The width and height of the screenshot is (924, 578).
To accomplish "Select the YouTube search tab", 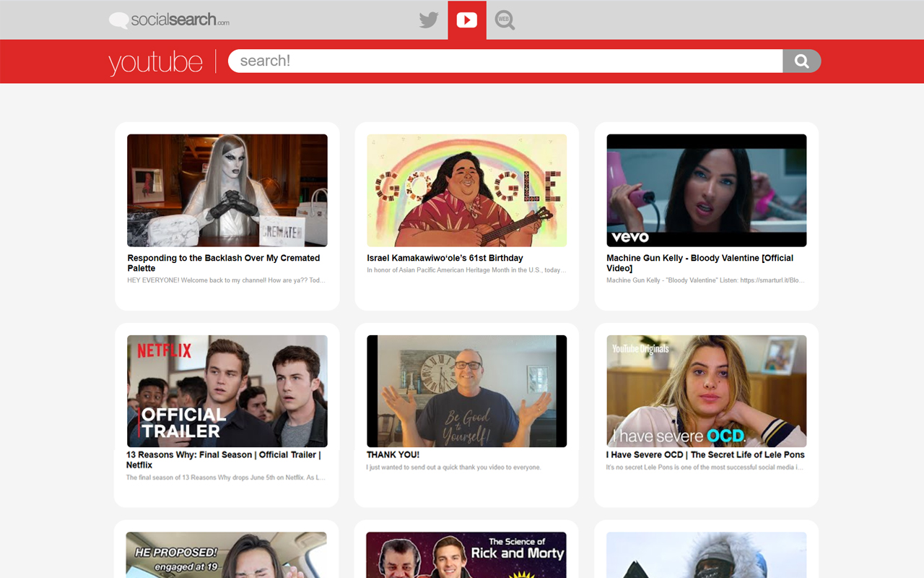I will point(467,20).
